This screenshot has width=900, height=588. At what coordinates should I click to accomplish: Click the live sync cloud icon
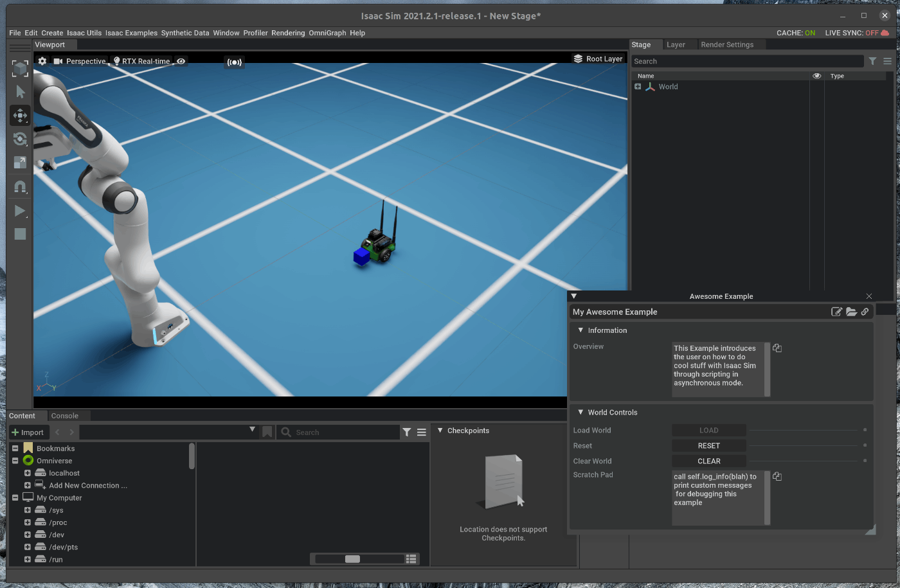pos(885,33)
